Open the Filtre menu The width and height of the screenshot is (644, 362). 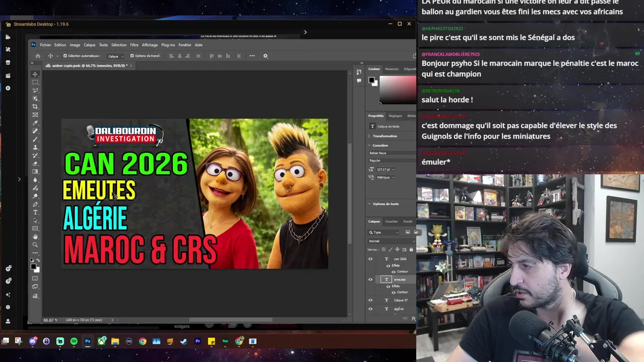[134, 45]
